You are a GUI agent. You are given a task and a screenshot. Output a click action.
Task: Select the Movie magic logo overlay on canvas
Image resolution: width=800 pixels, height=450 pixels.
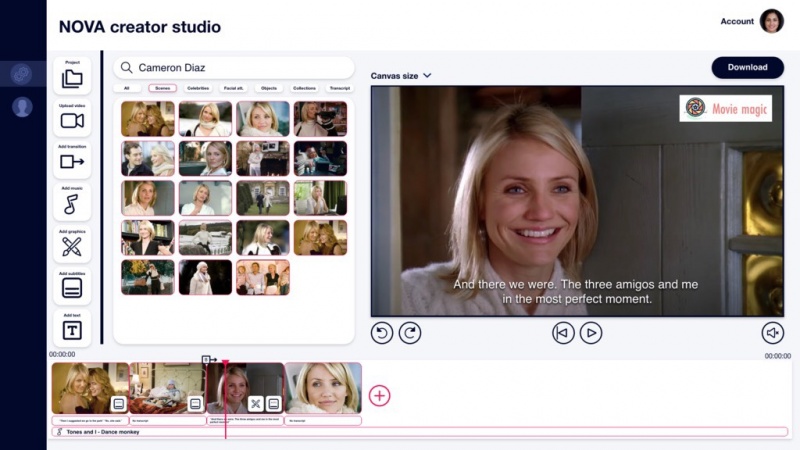click(726, 108)
